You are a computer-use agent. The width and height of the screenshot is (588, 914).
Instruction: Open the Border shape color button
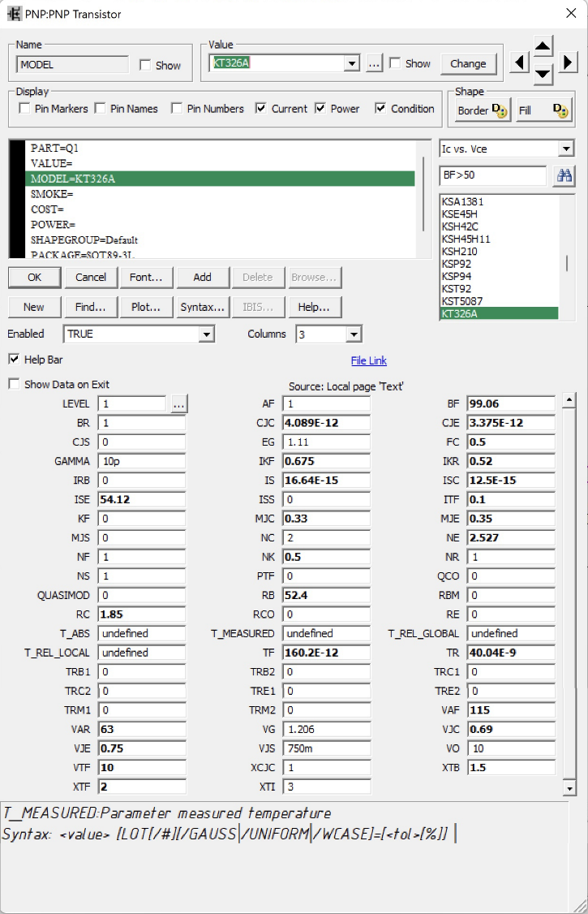click(482, 110)
